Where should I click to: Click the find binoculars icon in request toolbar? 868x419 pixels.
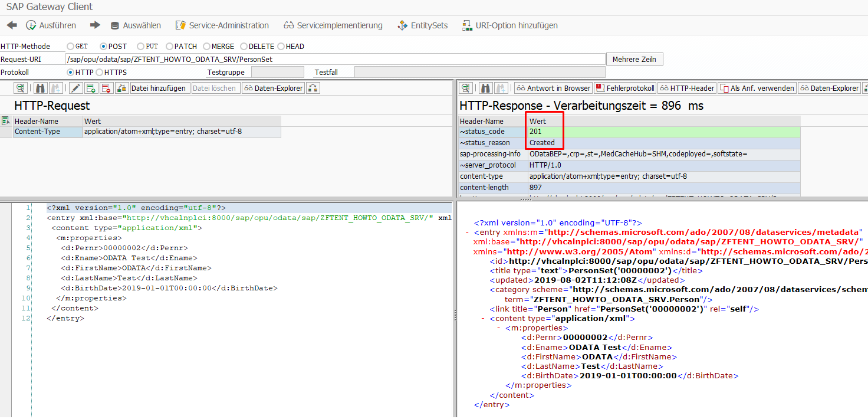click(x=41, y=88)
